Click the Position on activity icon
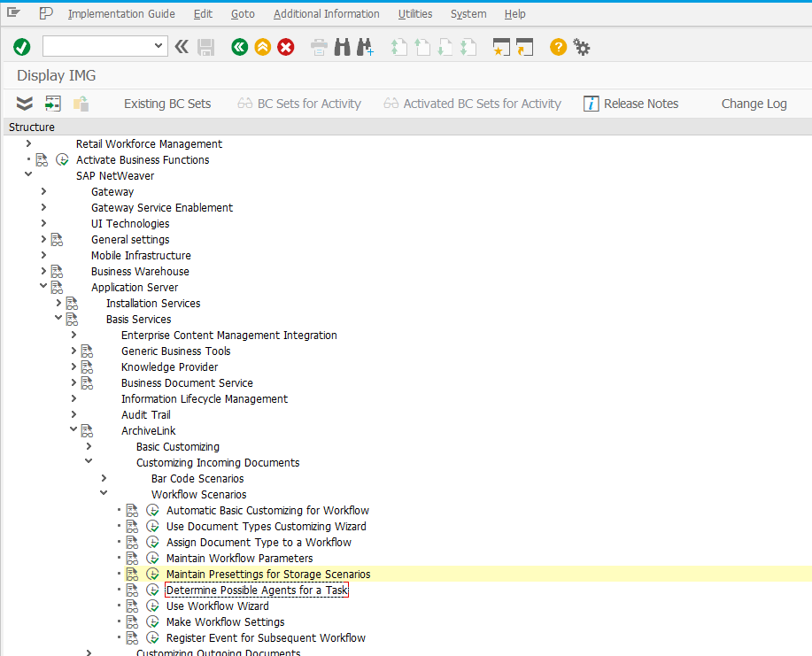The height and width of the screenshot is (656, 812). (x=53, y=104)
